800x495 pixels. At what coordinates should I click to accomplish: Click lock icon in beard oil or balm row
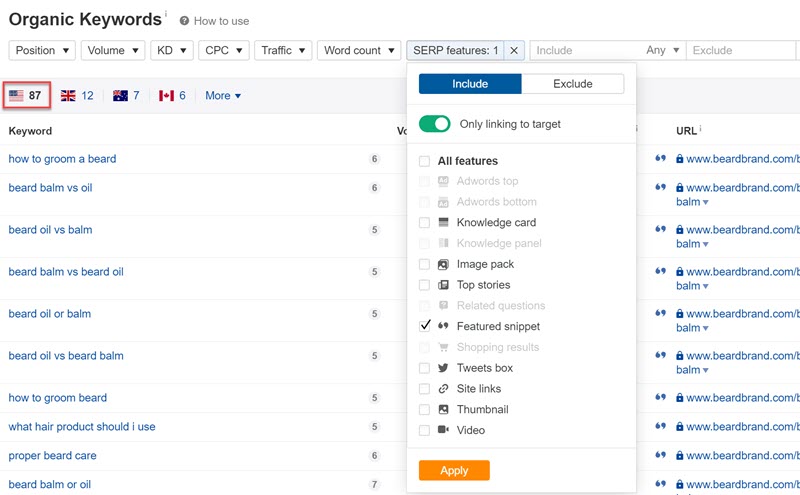(680, 314)
